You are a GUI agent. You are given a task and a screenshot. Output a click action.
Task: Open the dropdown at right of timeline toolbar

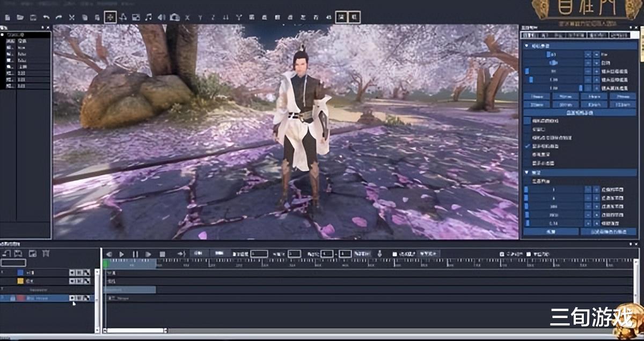(x=429, y=254)
